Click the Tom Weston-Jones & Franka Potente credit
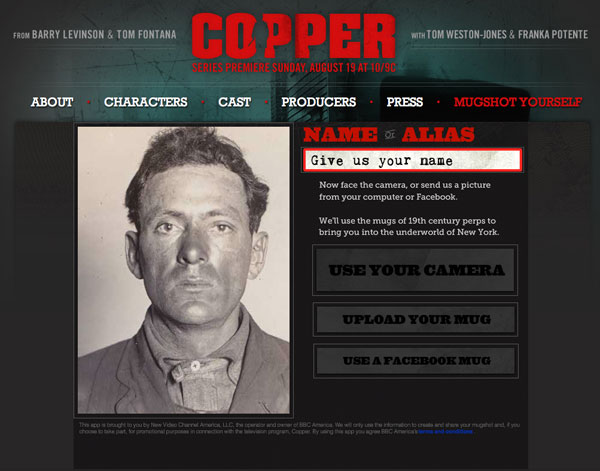The width and height of the screenshot is (600, 471). pos(499,35)
